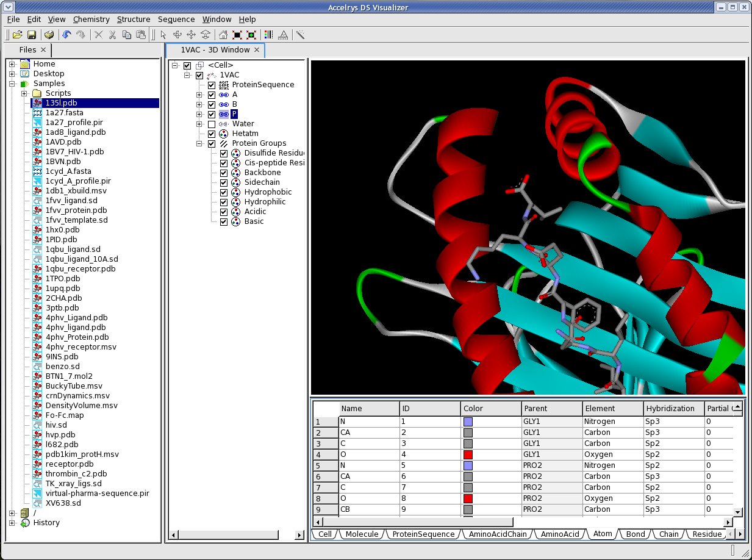Click the Hybridization column header

[670, 409]
